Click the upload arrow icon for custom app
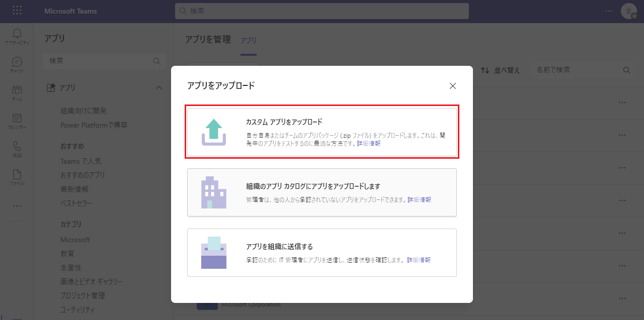 pyautogui.click(x=214, y=132)
